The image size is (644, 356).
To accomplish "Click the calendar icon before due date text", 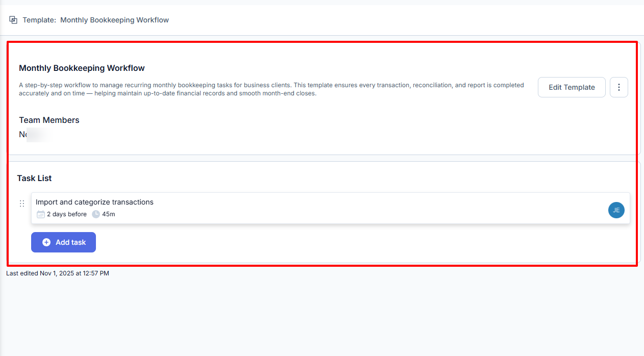I will click(x=41, y=214).
